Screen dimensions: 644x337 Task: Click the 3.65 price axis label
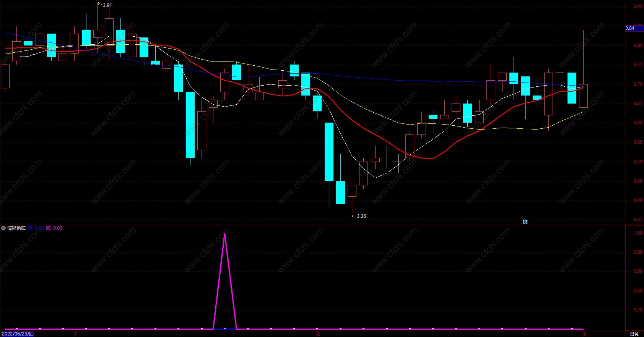point(638,104)
